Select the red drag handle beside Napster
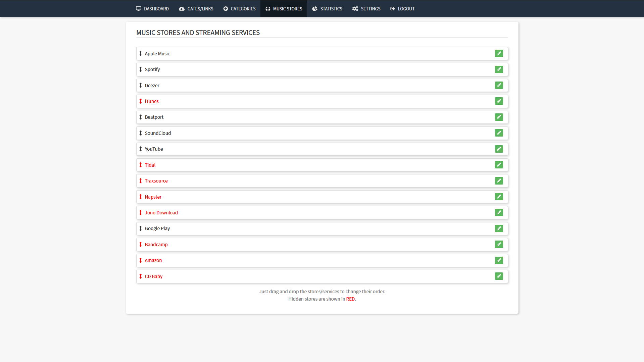The height and width of the screenshot is (362, 644). pos(140,197)
